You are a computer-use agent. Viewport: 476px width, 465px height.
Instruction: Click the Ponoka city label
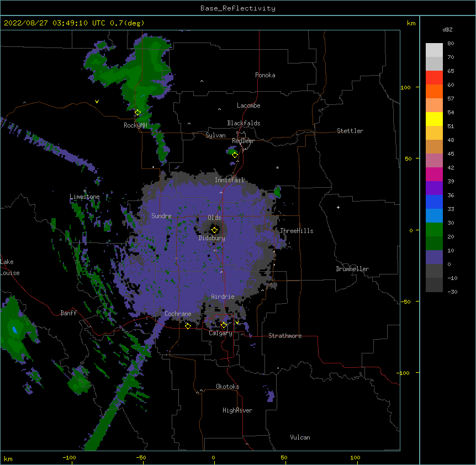[265, 75]
